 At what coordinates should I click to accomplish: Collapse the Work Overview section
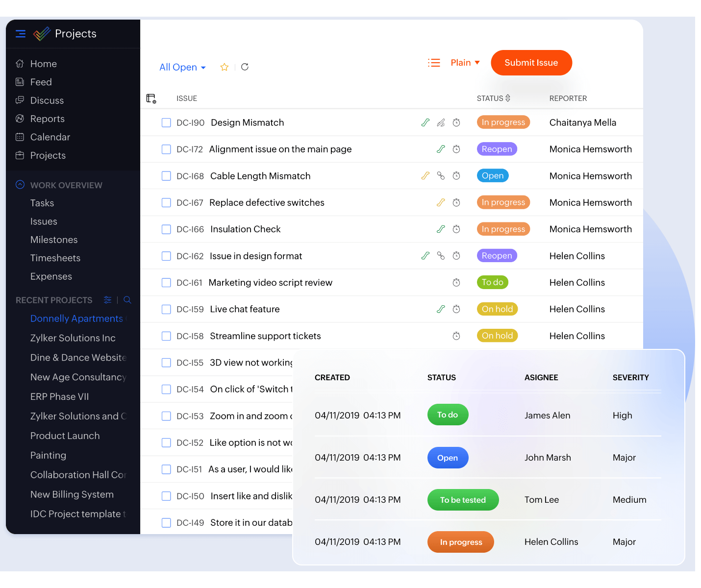pos(20,185)
